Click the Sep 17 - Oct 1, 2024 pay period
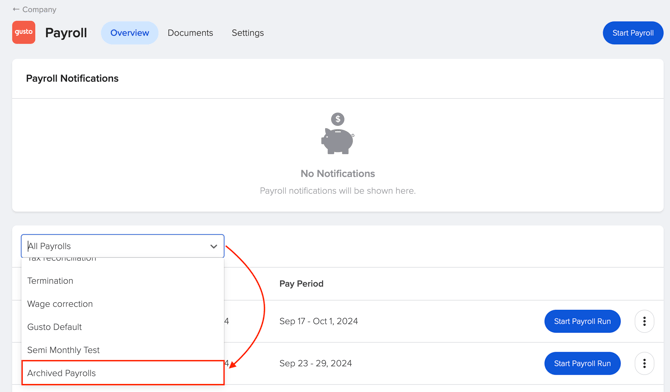670x392 pixels. (x=318, y=321)
